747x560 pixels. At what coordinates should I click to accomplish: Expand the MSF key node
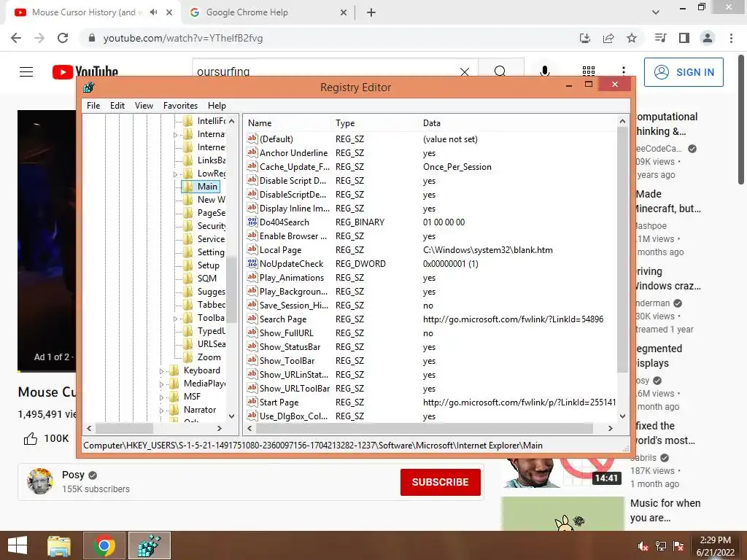click(x=161, y=397)
